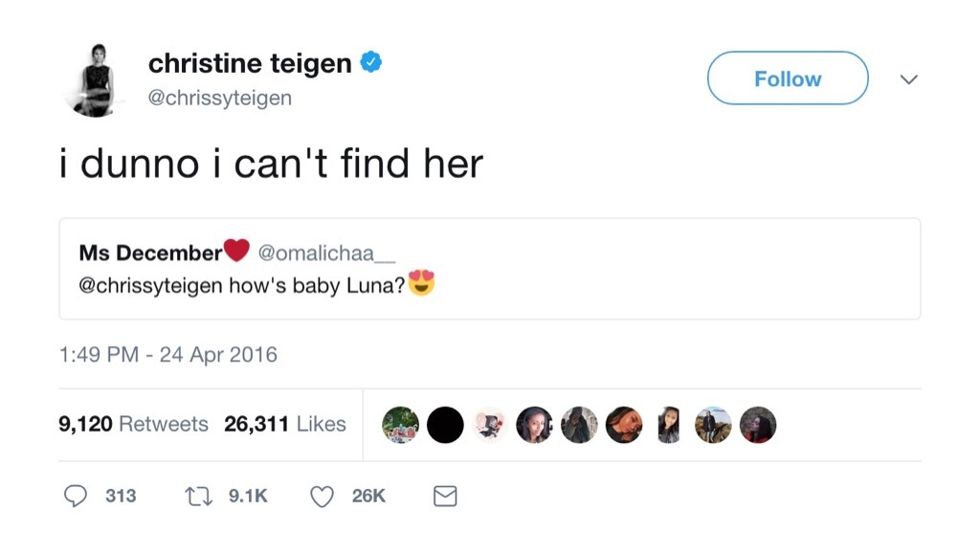The image size is (980, 553).
Task: Like the tweet via heart icon
Action: coord(321,496)
